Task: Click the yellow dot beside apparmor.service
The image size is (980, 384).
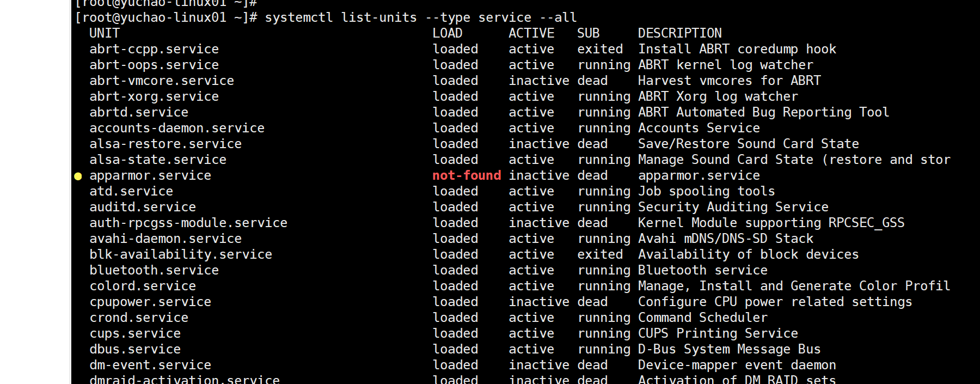Action: [x=78, y=176]
